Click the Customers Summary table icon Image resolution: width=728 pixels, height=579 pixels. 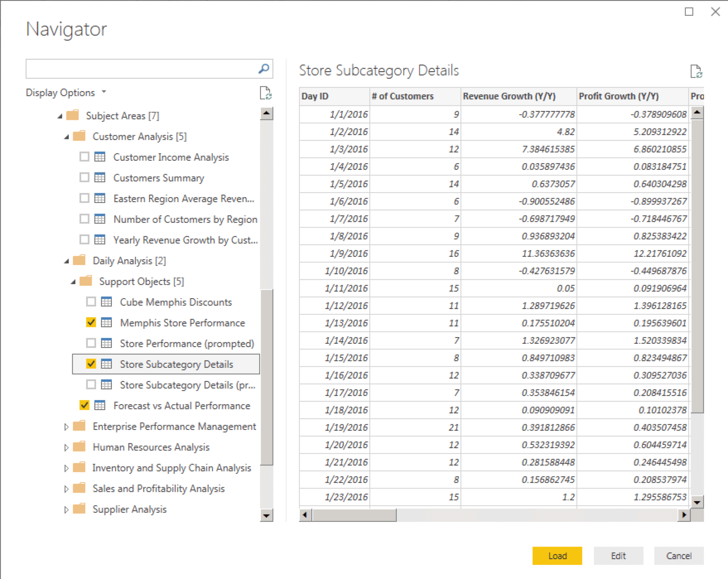100,178
